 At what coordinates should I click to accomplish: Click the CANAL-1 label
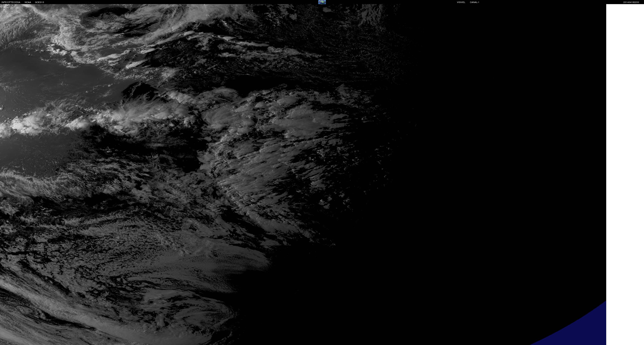tap(475, 2)
